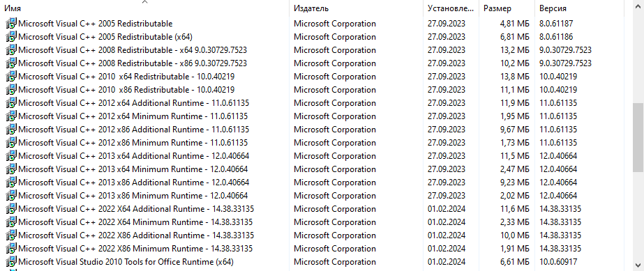644x271 pixels.
Task: Click the installer icon of Visual C++ 2010 x64 Redistributable
Action: pyautogui.click(x=11, y=76)
